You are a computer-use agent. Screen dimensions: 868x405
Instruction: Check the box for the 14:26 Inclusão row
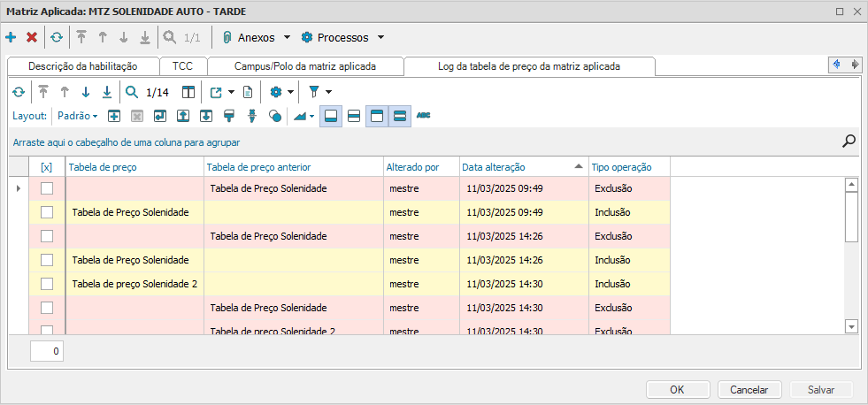(47, 260)
